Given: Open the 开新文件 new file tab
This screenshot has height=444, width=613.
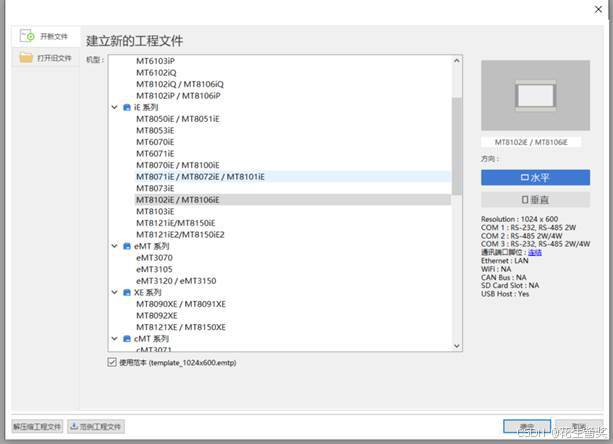Looking at the screenshot, I should (46, 37).
